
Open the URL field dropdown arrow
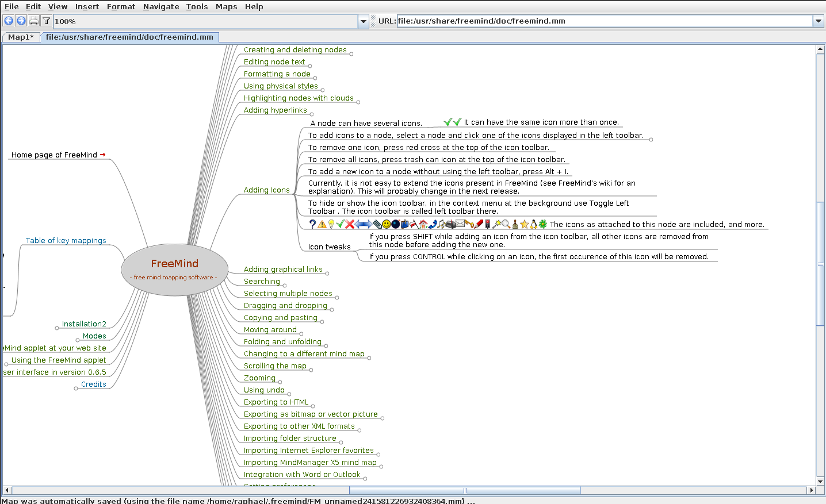click(819, 21)
